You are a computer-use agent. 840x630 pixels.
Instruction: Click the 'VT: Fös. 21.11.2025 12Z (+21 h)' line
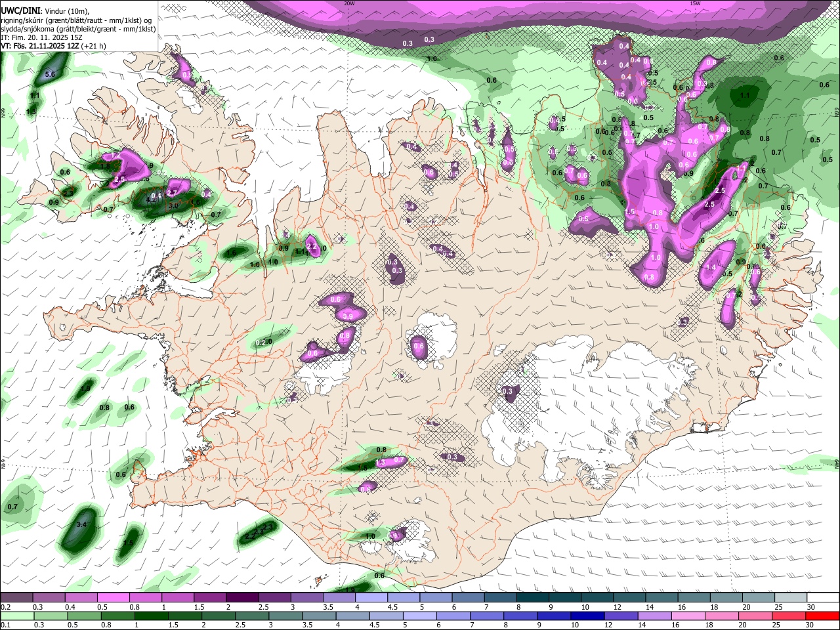54,46
